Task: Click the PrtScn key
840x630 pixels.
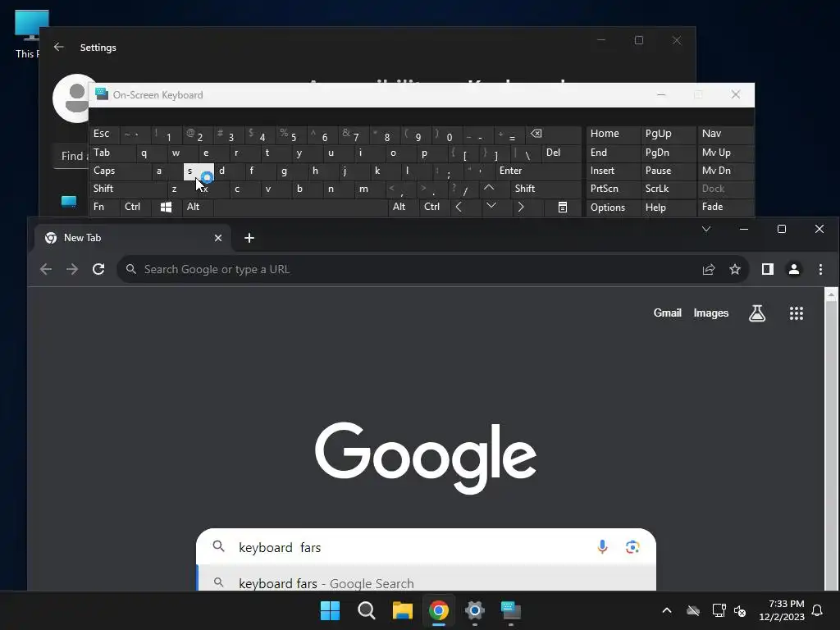Action: point(613,189)
